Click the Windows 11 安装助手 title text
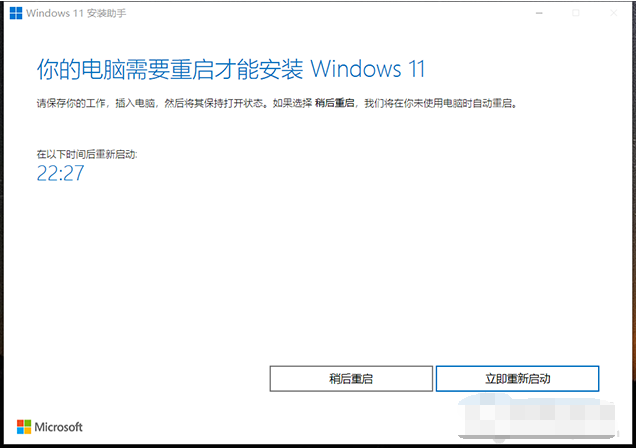 tap(76, 13)
